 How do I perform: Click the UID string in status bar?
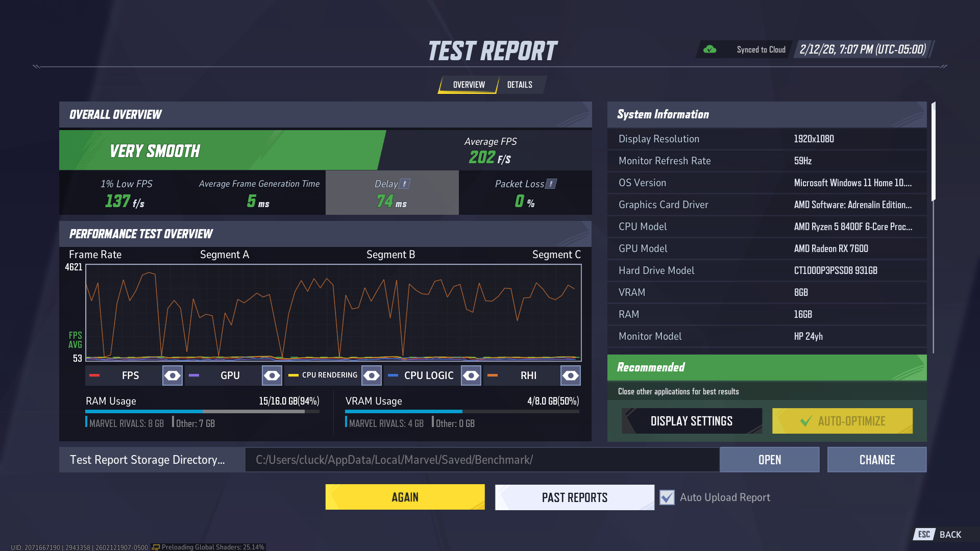[x=79, y=547]
